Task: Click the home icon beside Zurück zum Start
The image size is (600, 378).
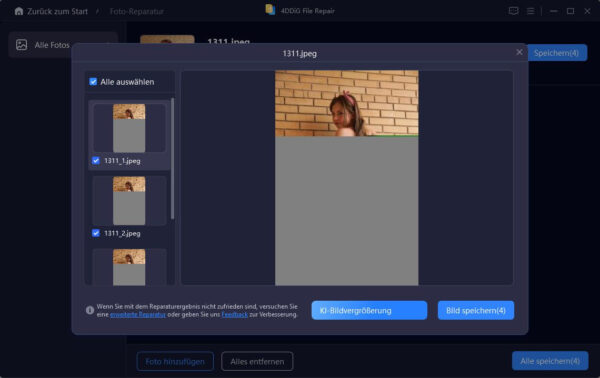Action: point(19,11)
